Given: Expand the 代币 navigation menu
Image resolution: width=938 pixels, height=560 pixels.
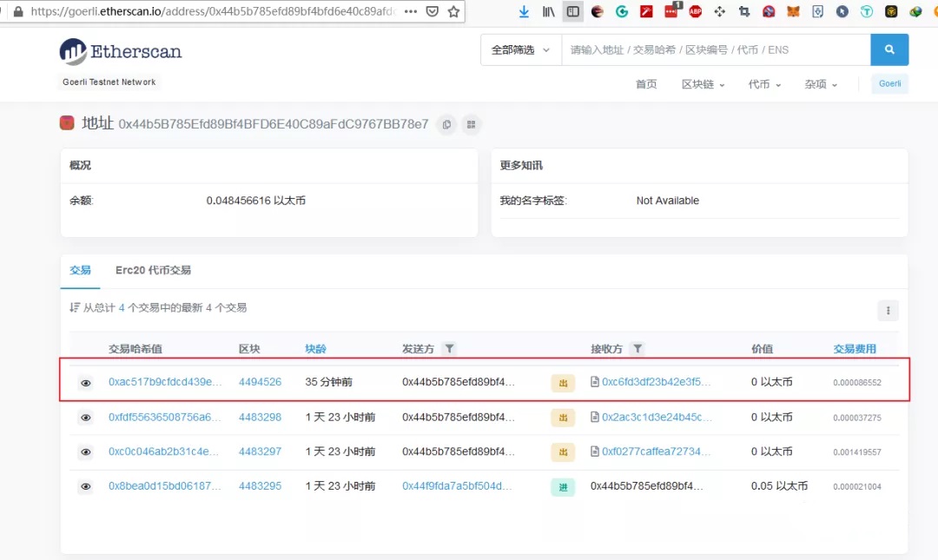Looking at the screenshot, I should point(764,84).
